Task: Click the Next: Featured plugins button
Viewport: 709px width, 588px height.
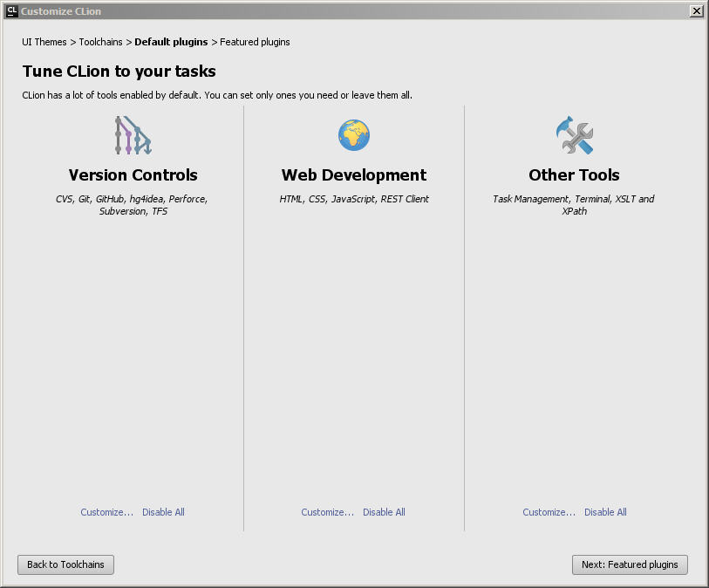Action: (630, 564)
